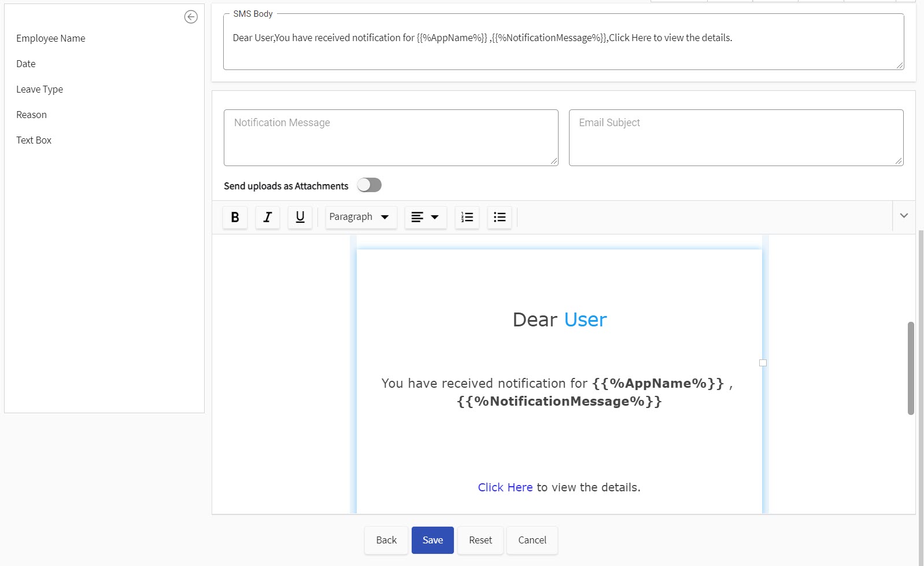Insert a bulleted list
This screenshot has height=566, width=924.
pyautogui.click(x=499, y=217)
